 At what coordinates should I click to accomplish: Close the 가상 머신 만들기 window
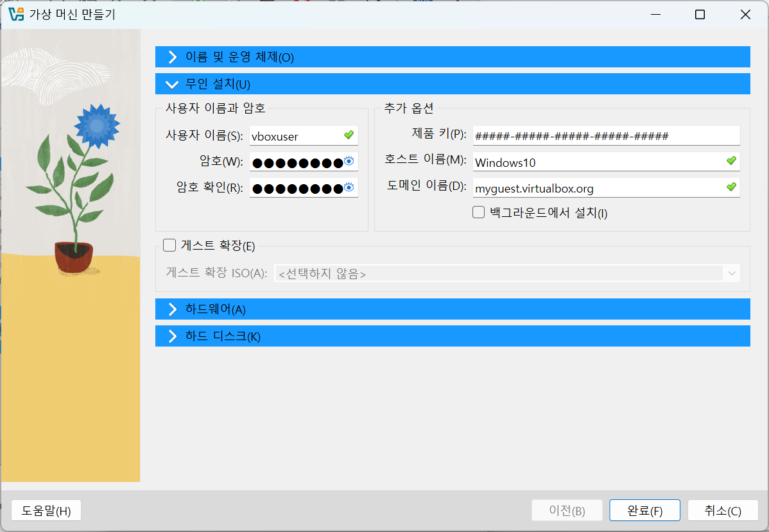[x=745, y=14]
